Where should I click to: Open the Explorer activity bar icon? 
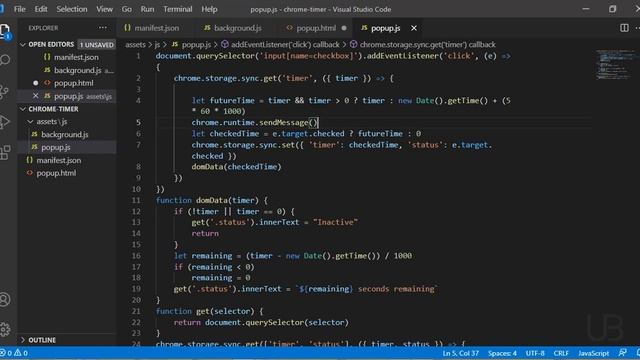coord(5,31)
